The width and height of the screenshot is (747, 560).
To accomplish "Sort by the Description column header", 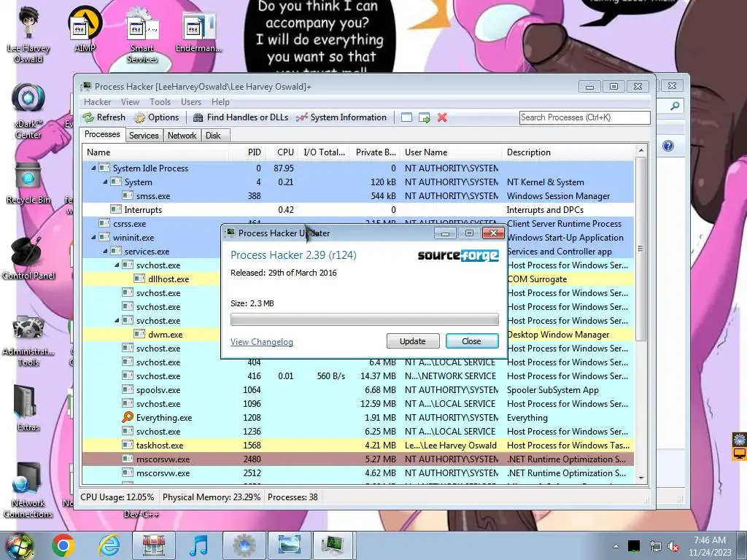I will tap(569, 152).
